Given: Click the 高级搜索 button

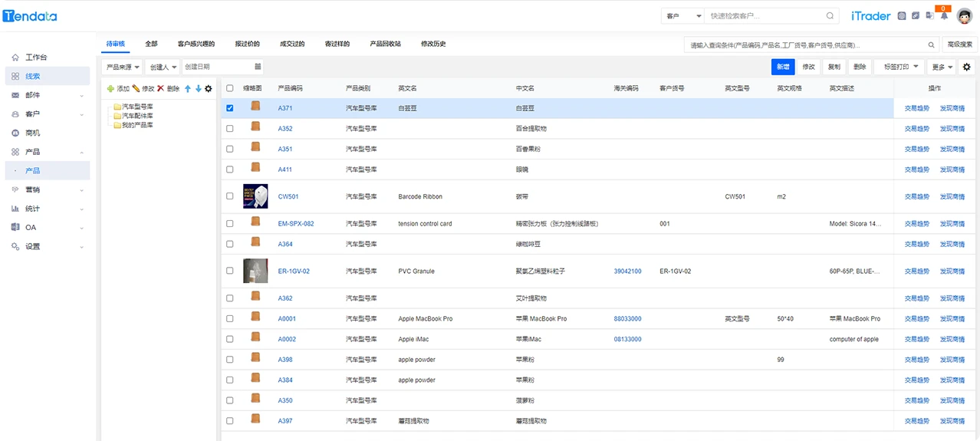Looking at the screenshot, I should [959, 45].
